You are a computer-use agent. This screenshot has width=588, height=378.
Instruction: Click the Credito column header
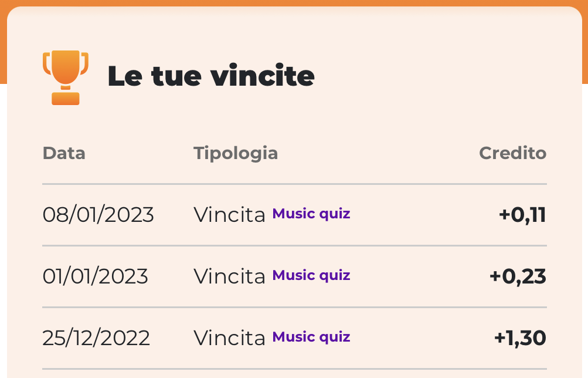[512, 153]
